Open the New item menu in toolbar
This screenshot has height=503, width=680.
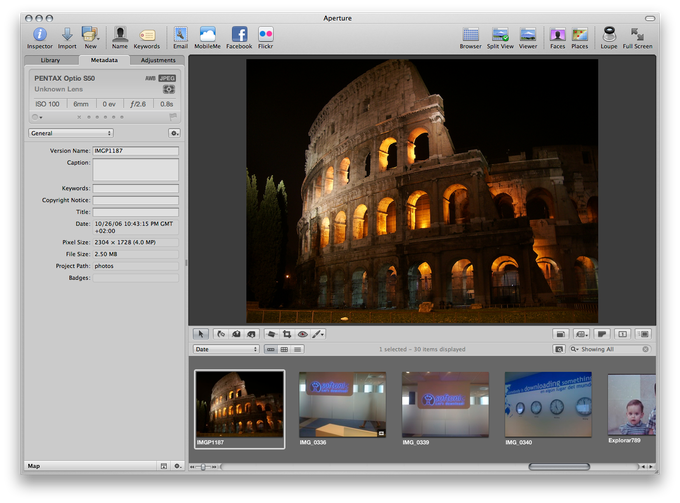point(90,35)
